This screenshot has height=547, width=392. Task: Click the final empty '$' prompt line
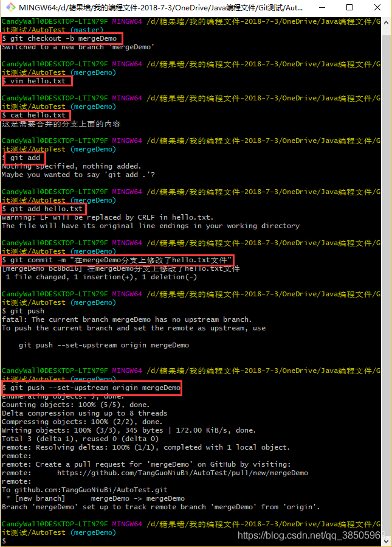pyautogui.click(x=4, y=541)
